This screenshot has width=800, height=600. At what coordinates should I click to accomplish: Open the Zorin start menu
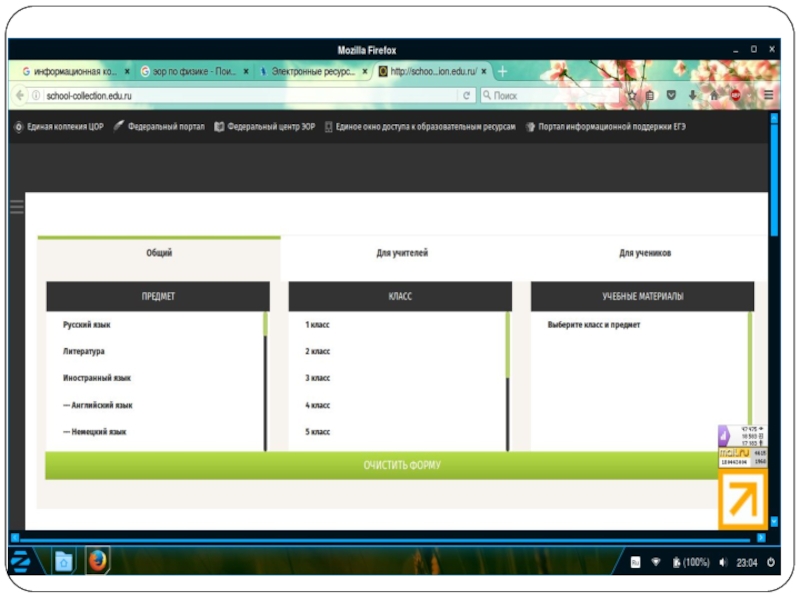click(x=21, y=561)
